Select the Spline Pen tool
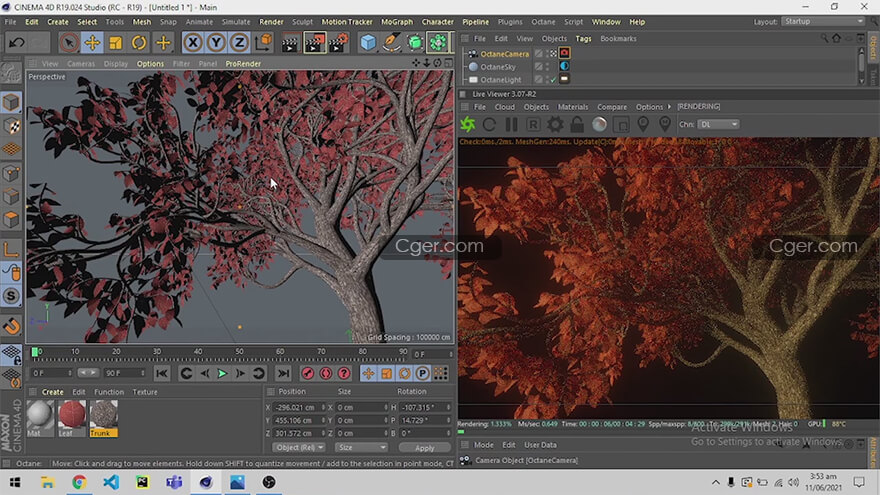880x495 pixels. pos(391,43)
